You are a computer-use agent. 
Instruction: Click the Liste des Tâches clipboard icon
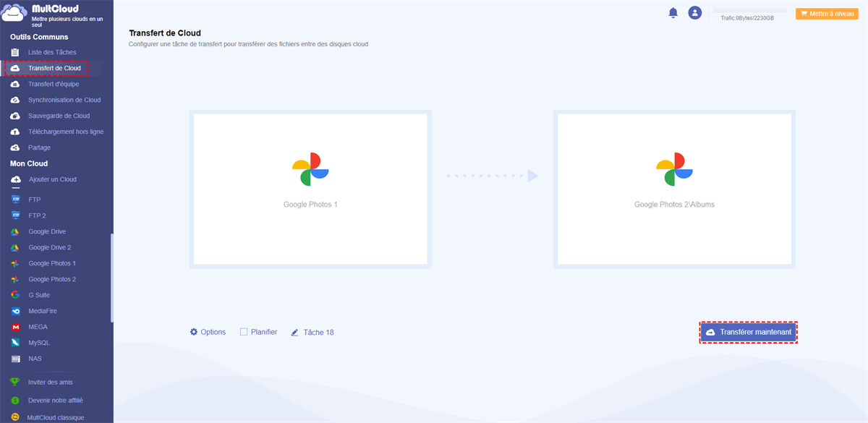point(15,52)
